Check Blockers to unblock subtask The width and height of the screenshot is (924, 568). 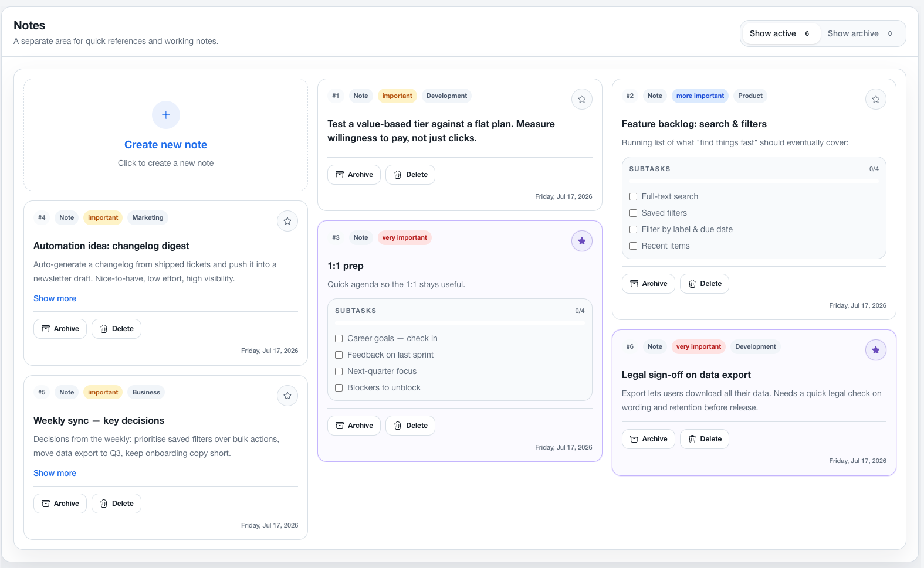point(339,388)
